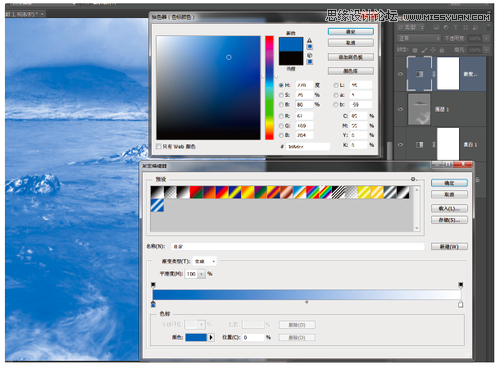Open the gradient type dropdown in Gradient Editor
This screenshot has height=369, width=500.
pyautogui.click(x=205, y=261)
